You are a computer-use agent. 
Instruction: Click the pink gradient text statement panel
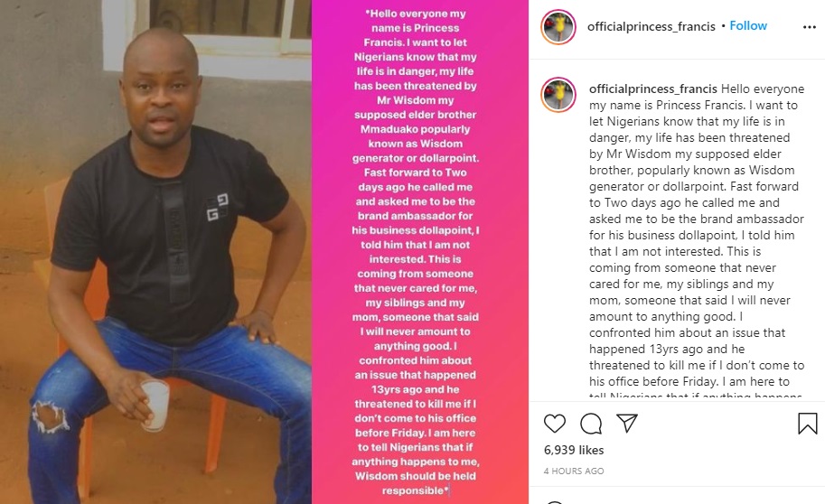420,252
